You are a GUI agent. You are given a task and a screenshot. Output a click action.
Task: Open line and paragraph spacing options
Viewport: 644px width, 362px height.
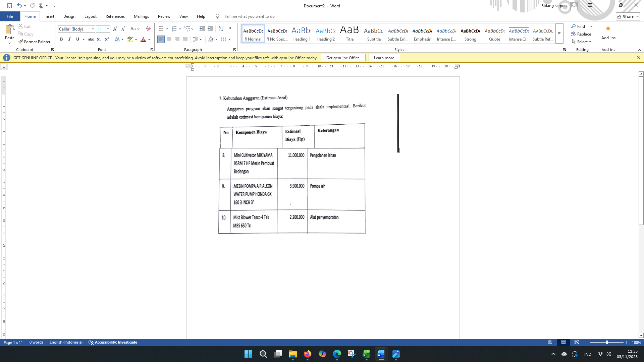197,40
